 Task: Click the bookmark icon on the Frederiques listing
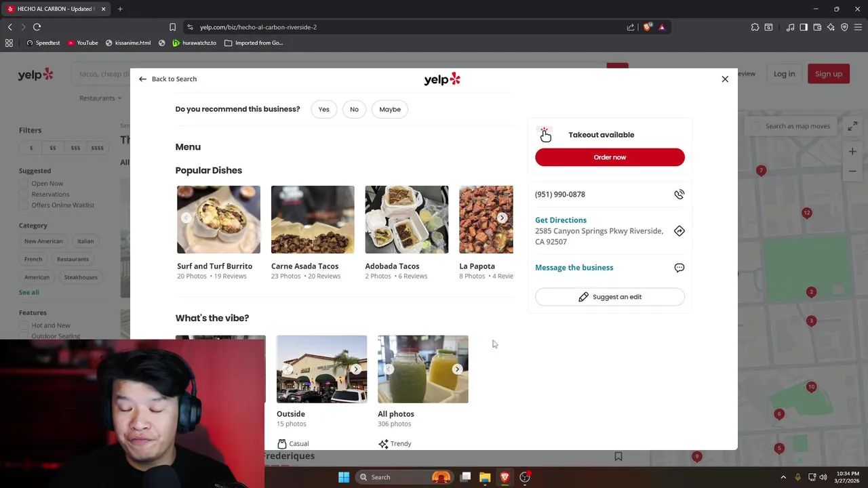pos(618,457)
